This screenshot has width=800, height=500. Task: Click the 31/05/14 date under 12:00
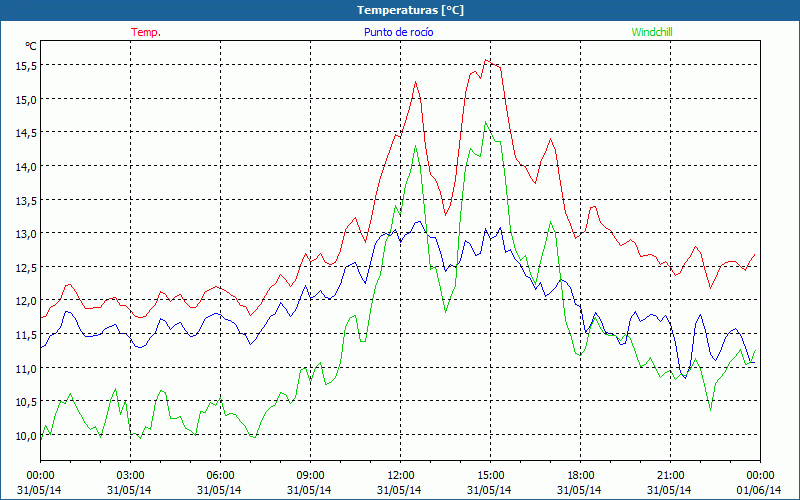tap(399, 490)
